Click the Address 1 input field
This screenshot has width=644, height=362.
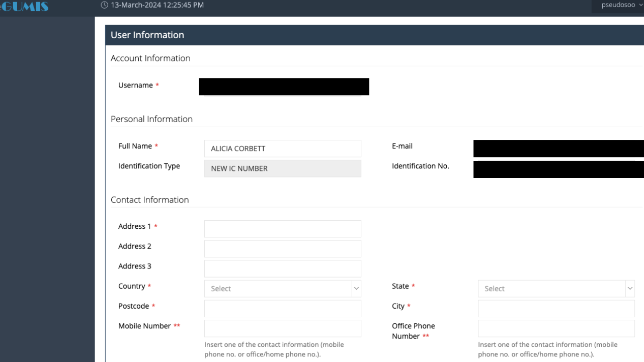coord(283,229)
